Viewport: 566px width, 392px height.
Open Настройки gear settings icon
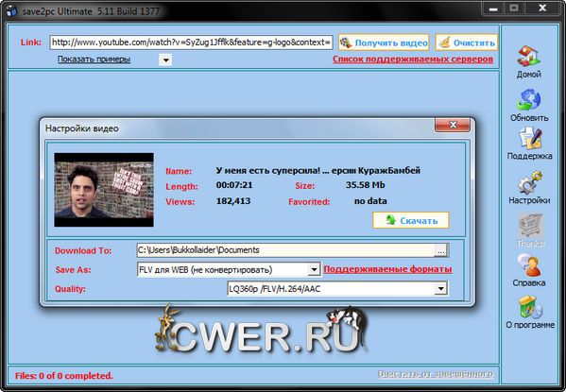[x=529, y=182]
